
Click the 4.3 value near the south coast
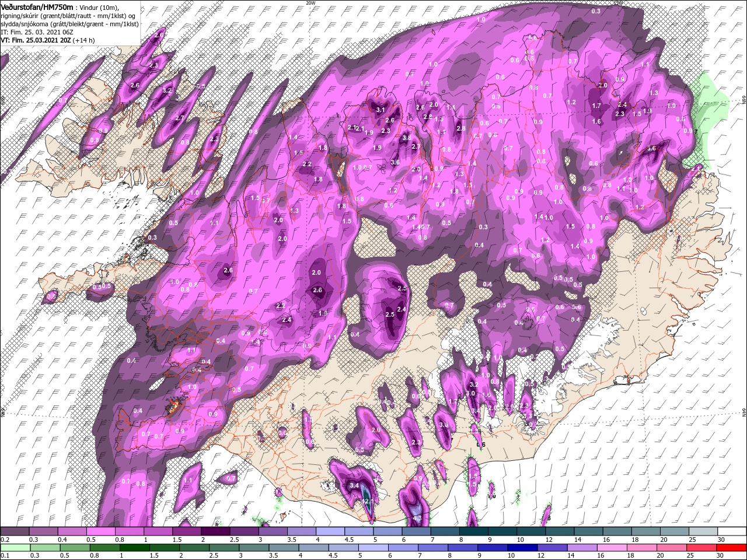[x=417, y=518]
